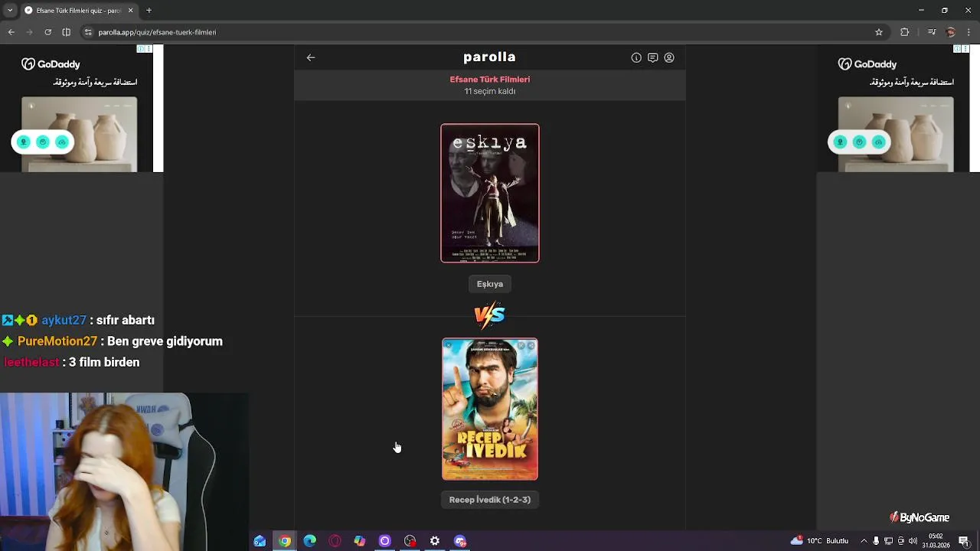980x551 pixels.
Task: Click PureMotion27 chat username
Action: click(57, 341)
